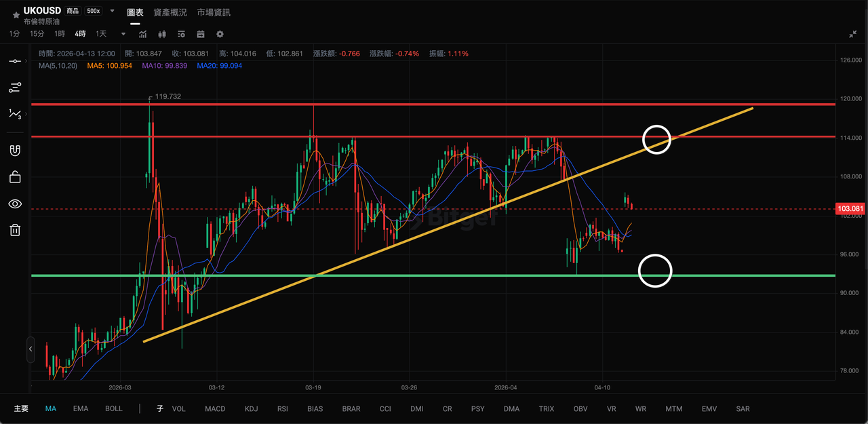Screen dimensions: 868x424
Task: Switch chart to 1時 timeframe
Action: (58, 33)
